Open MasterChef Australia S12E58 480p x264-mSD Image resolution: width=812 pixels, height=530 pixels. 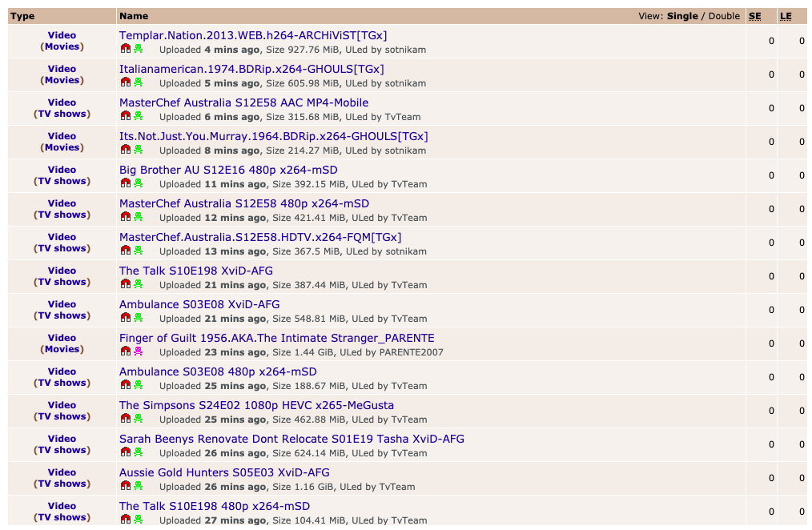[x=244, y=203]
